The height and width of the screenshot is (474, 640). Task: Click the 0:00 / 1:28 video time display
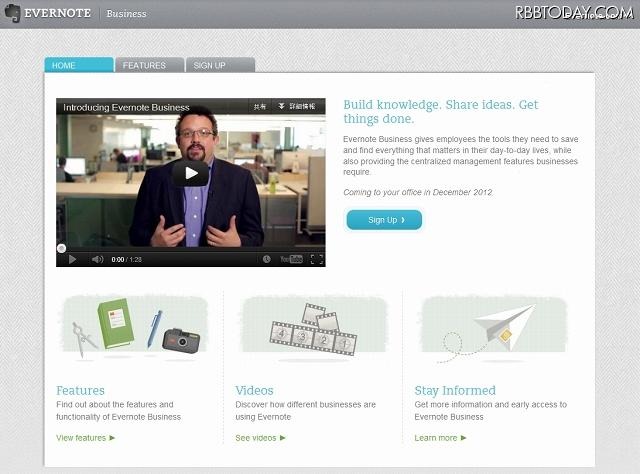(x=127, y=259)
